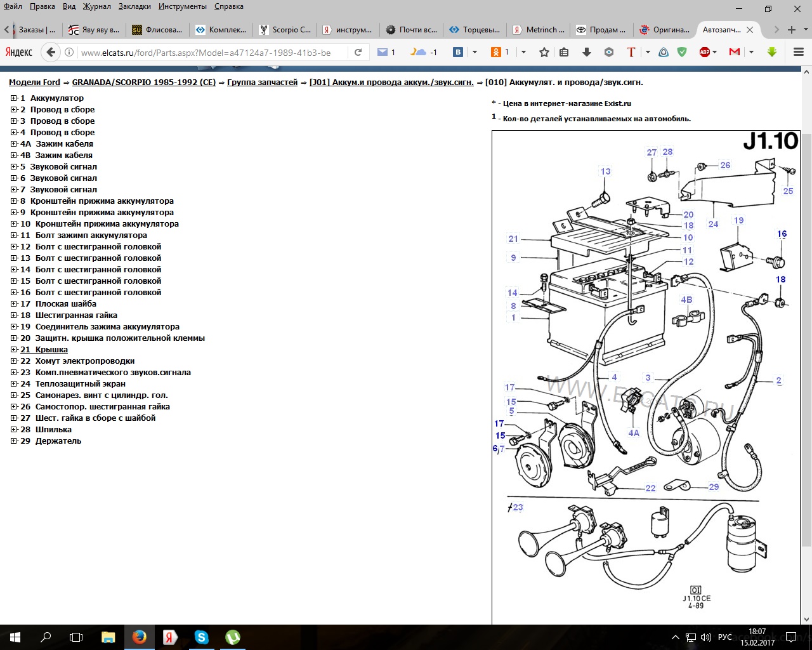Open Gmail notifier dropdown arrow
The height and width of the screenshot is (650, 812).
[x=751, y=52]
